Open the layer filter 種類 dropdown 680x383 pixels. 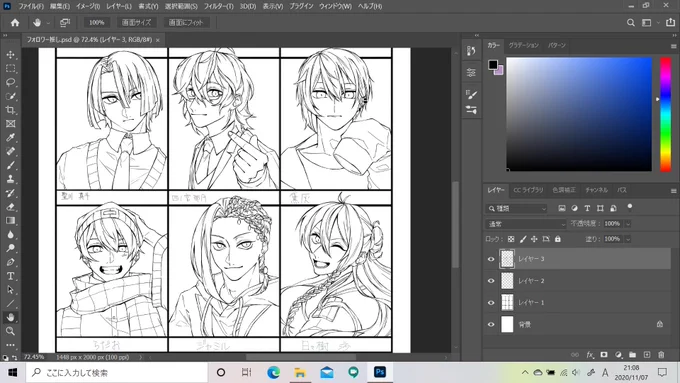coord(517,209)
